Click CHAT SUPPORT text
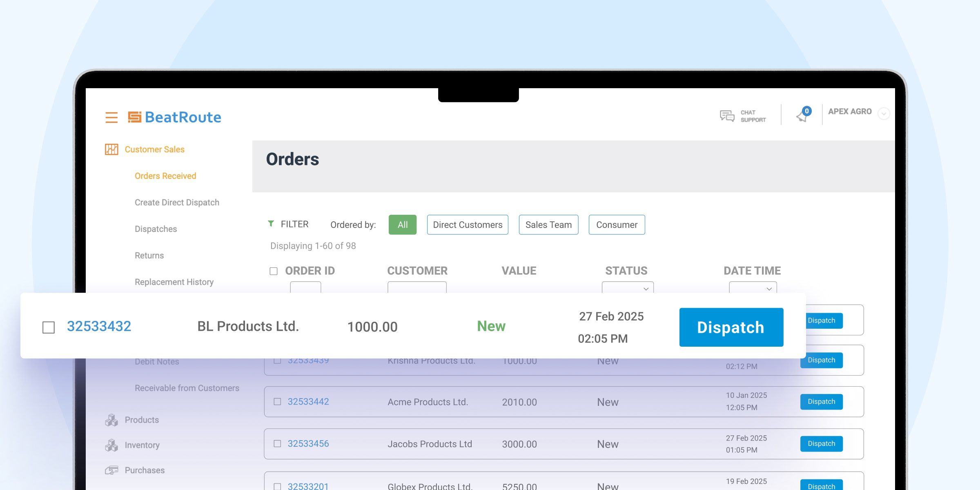980x490 pixels. pos(753,116)
